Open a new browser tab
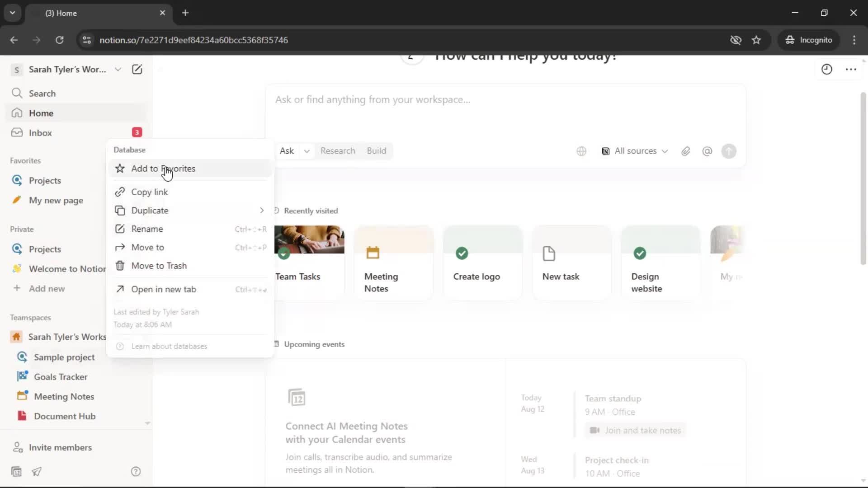This screenshot has height=488, width=868. [185, 13]
